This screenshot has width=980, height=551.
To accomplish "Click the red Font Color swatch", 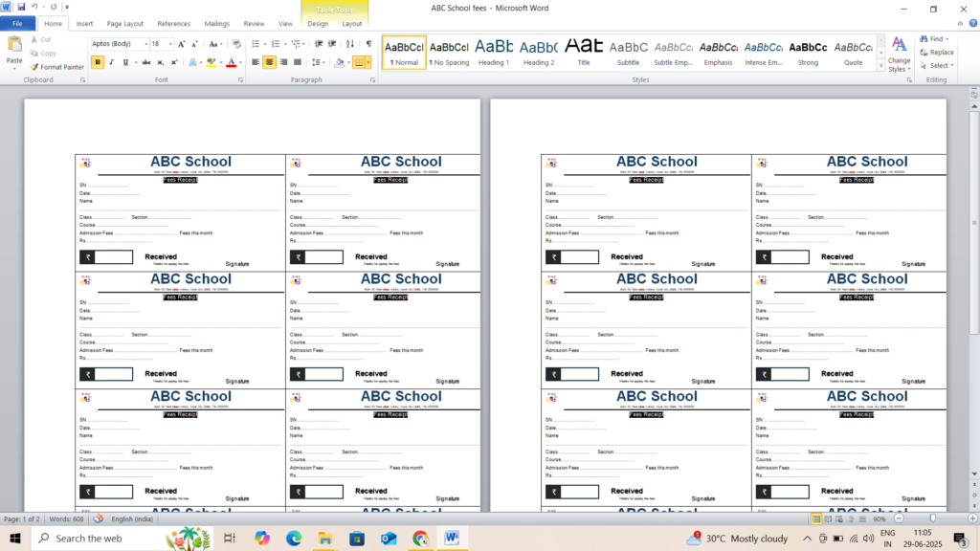I will 232,62.
